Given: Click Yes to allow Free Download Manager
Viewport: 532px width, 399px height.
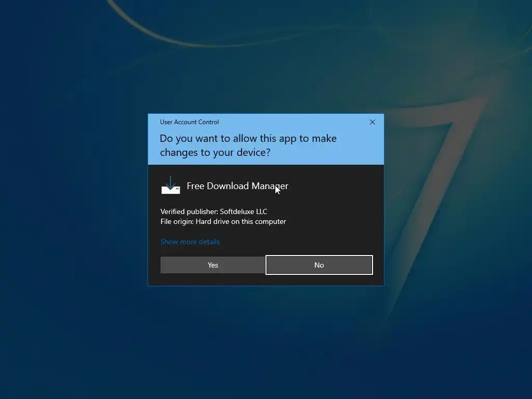Looking at the screenshot, I should click(x=212, y=265).
